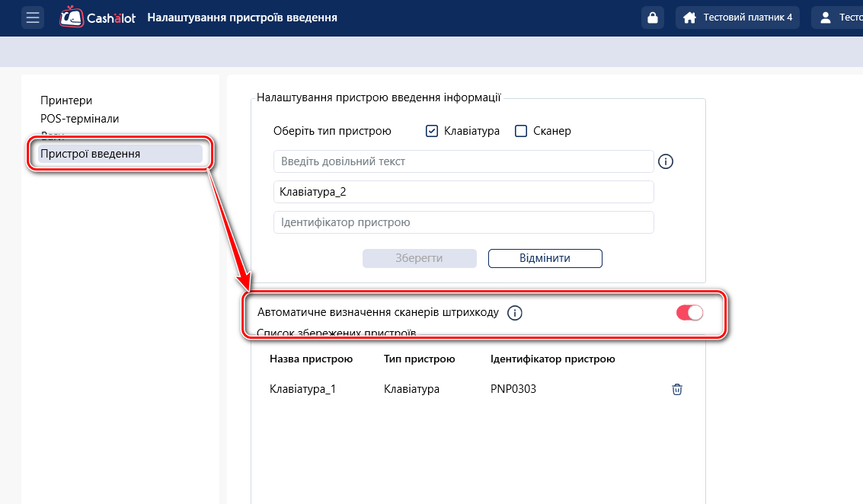This screenshot has width=863, height=504.
Task: Select Пристрої введення sidebar item
Action: click(x=90, y=154)
